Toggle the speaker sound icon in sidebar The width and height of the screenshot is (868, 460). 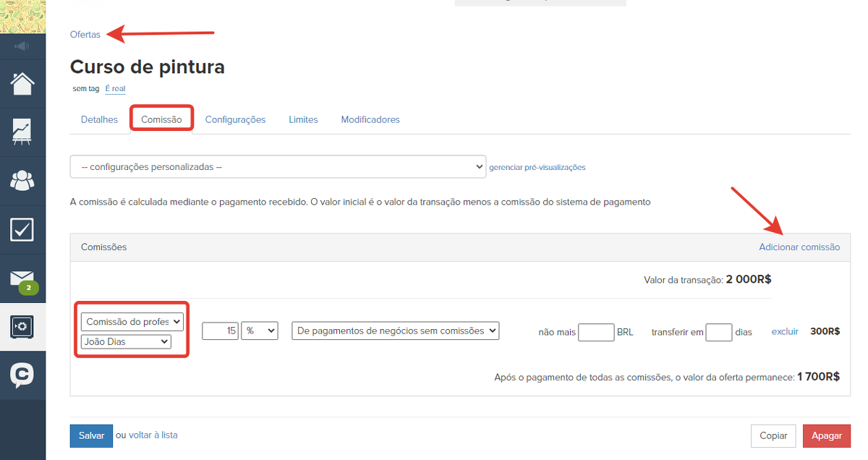click(x=22, y=46)
